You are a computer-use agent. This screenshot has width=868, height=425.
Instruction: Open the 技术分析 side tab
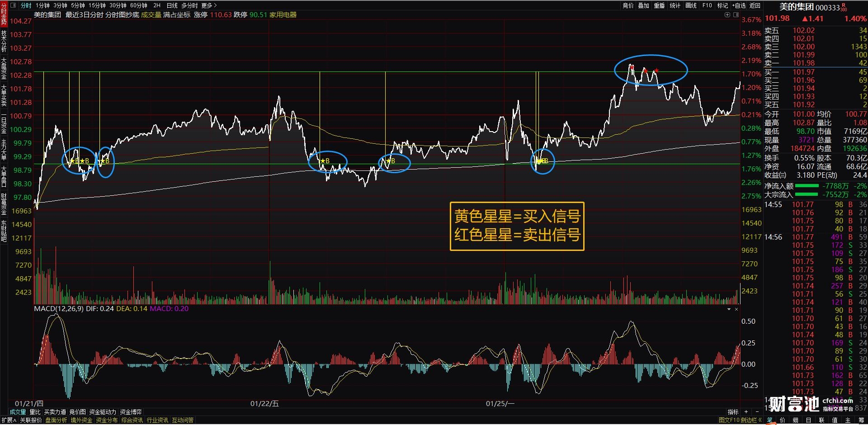tap(4, 41)
